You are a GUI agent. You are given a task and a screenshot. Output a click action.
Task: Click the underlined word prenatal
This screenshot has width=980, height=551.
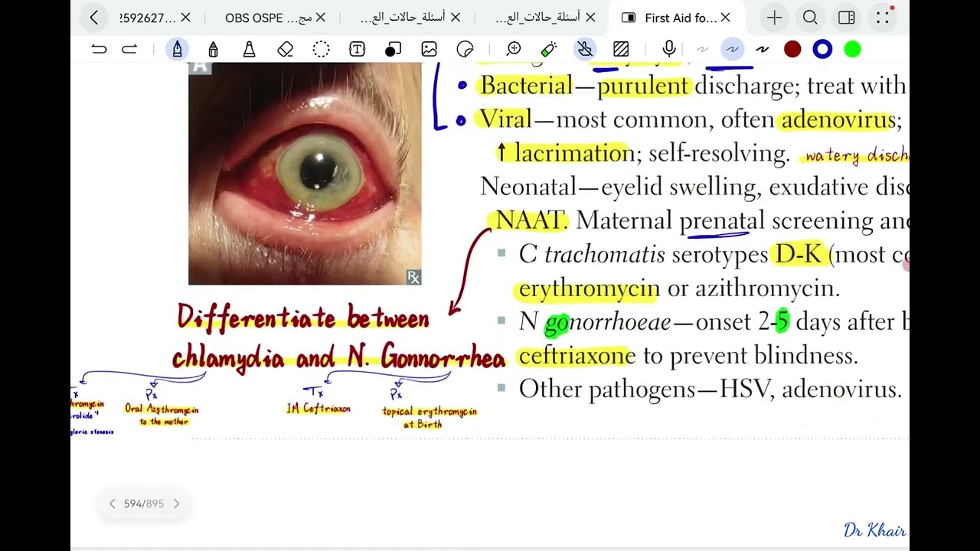click(722, 221)
